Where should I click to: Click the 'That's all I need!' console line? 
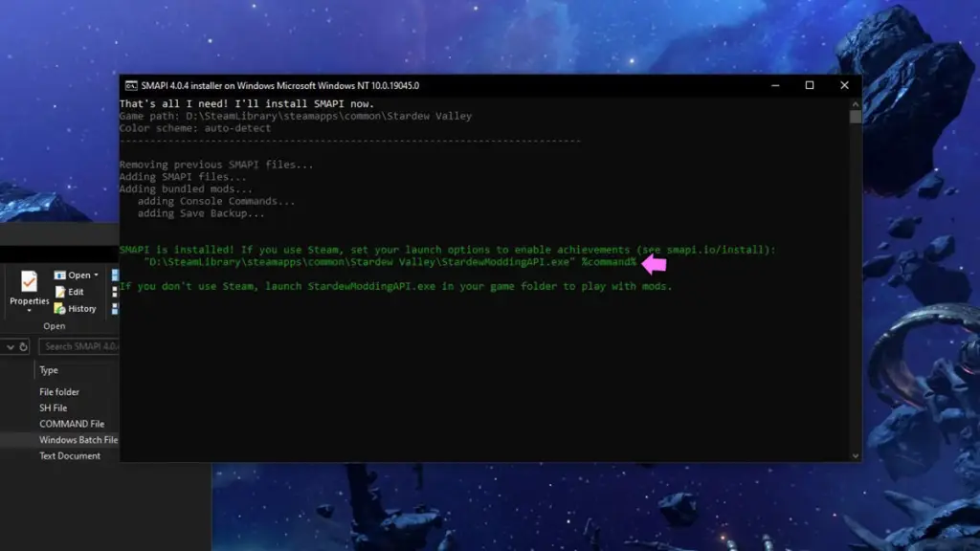pos(247,103)
